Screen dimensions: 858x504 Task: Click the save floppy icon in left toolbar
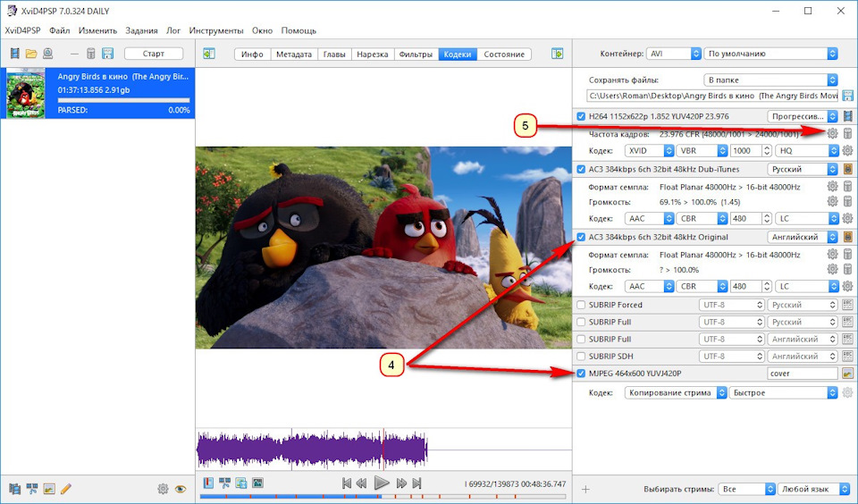[107, 54]
